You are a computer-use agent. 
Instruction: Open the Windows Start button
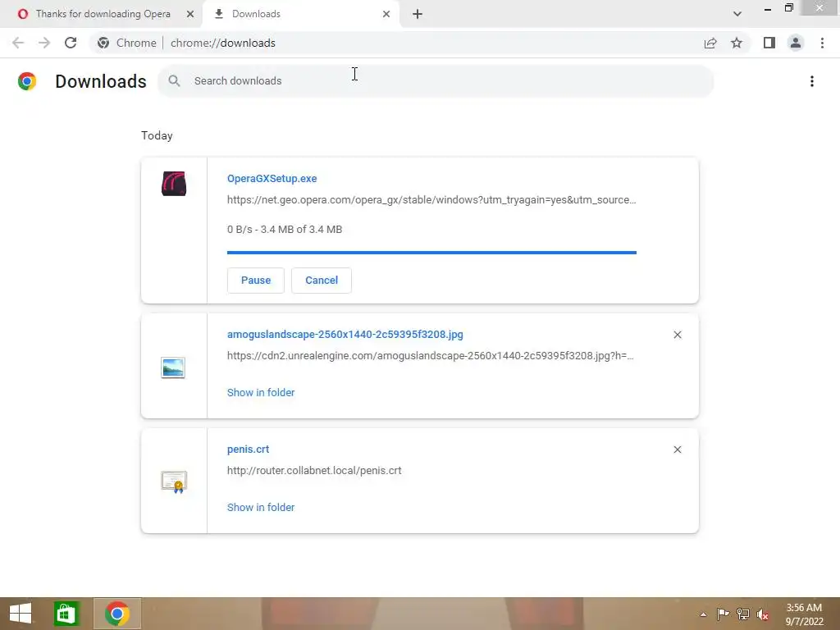[x=21, y=614]
